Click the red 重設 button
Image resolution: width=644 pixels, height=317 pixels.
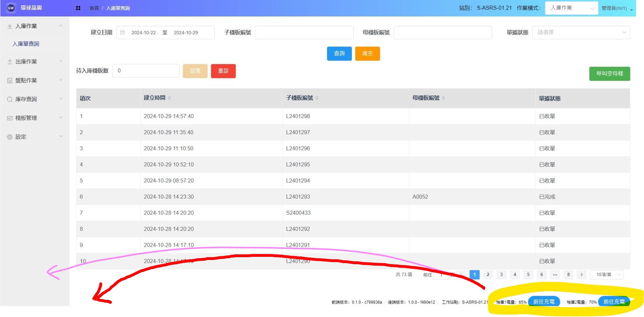point(223,71)
